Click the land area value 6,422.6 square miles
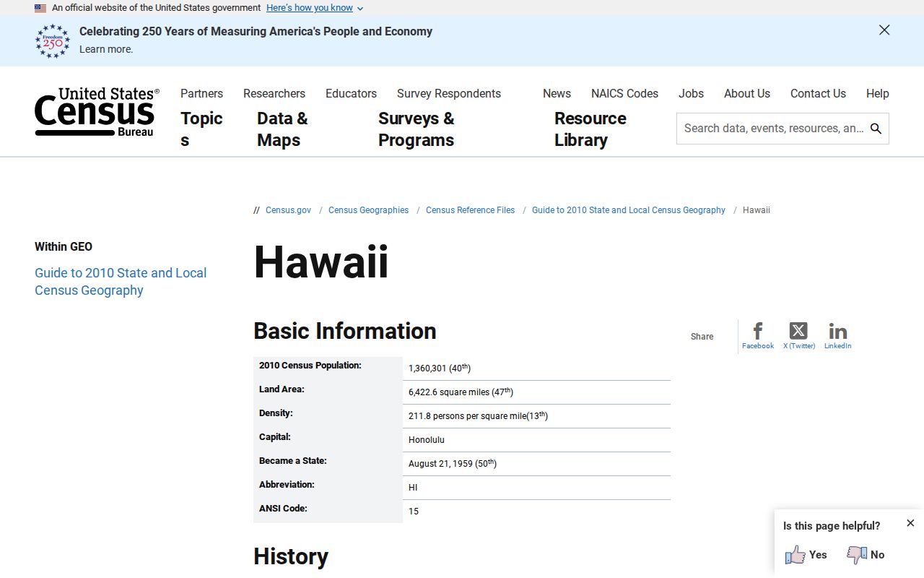Screen dimensions: 924x578 tap(449, 392)
